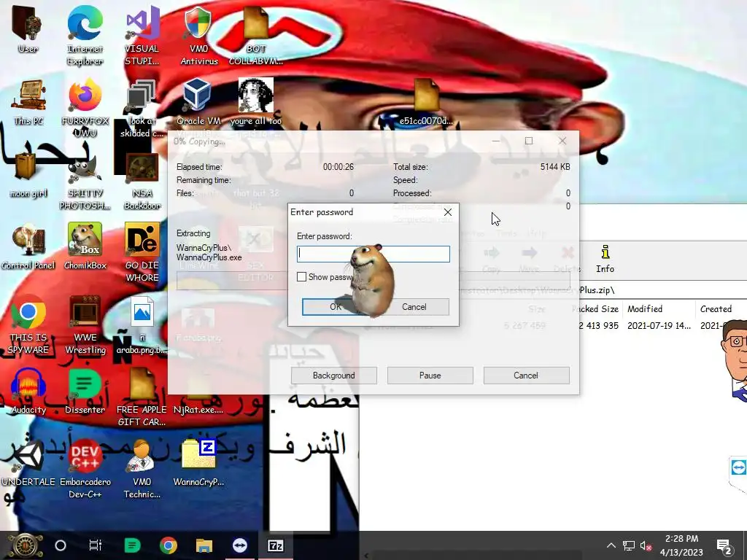The width and height of the screenshot is (747, 560).
Task: Pause the extraction in copying dialog
Action: [430, 376]
